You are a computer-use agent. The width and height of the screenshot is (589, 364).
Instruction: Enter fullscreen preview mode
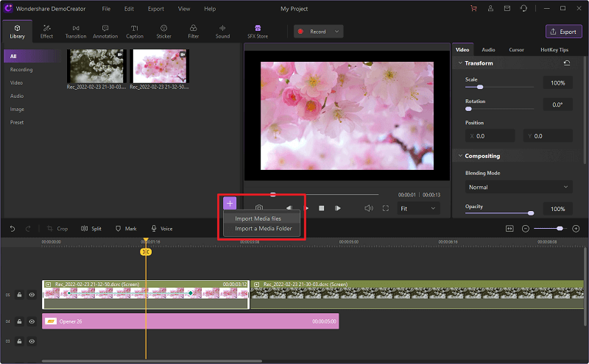[x=385, y=208]
